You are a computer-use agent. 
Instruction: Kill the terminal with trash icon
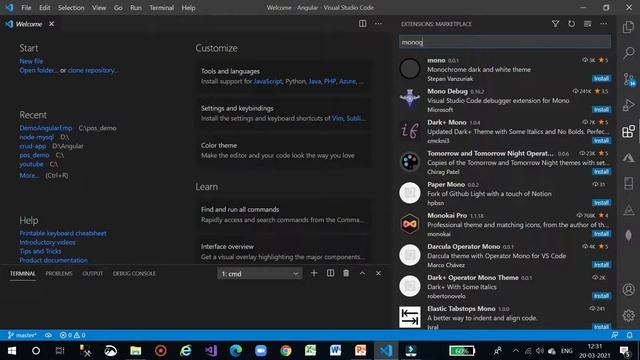pyautogui.click(x=346, y=273)
